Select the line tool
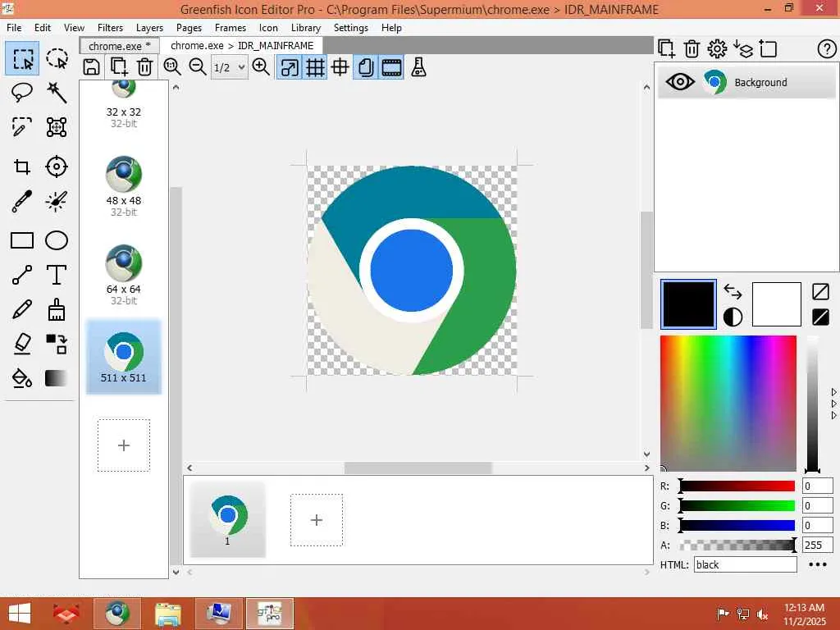 tap(22, 275)
